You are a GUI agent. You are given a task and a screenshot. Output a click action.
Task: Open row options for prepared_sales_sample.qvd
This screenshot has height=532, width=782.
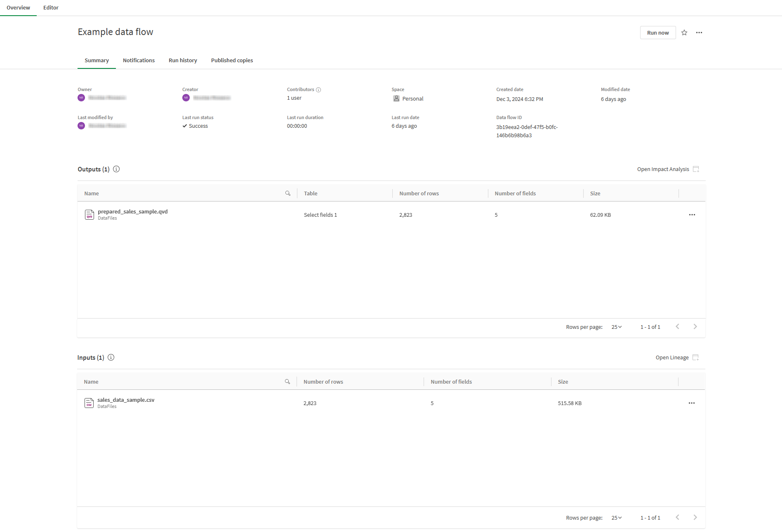click(692, 214)
